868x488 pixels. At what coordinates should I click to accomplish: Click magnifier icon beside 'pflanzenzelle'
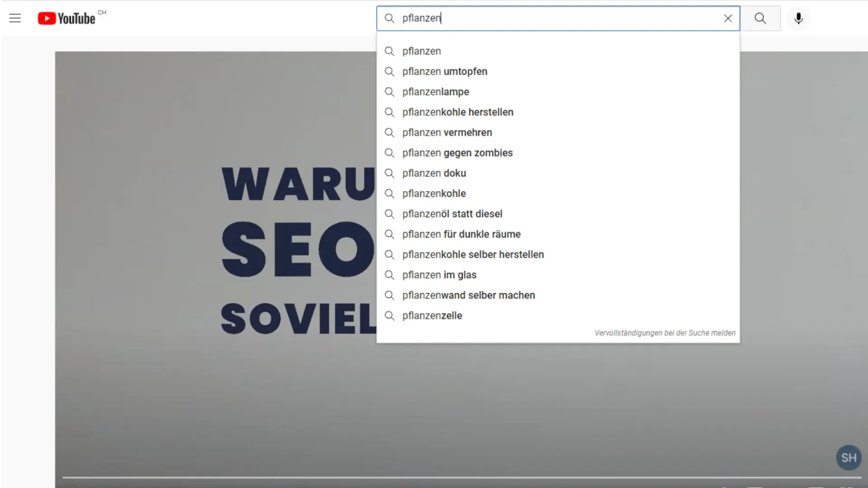click(x=389, y=315)
